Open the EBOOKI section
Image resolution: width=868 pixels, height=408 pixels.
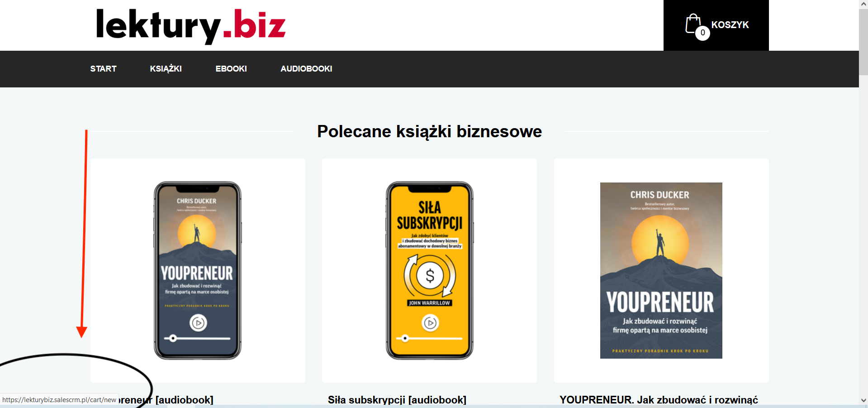(231, 69)
